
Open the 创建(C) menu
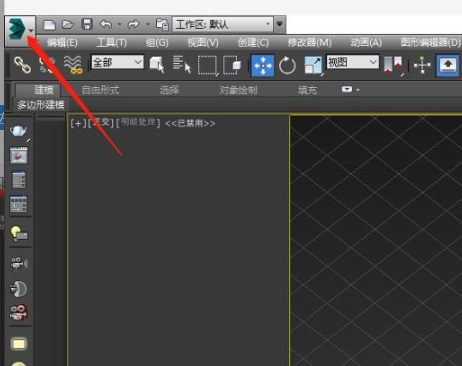coord(253,43)
